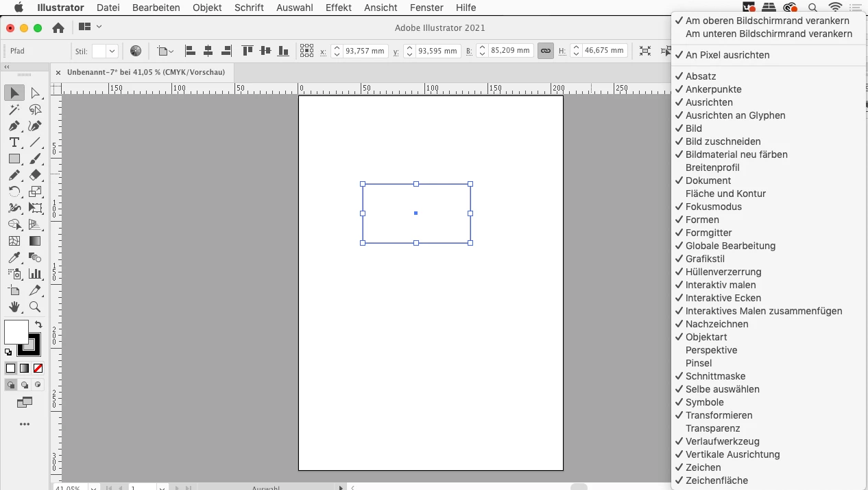This screenshot has width=868, height=490.
Task: Select the Pencil/Shaper tool
Action: 14,176
